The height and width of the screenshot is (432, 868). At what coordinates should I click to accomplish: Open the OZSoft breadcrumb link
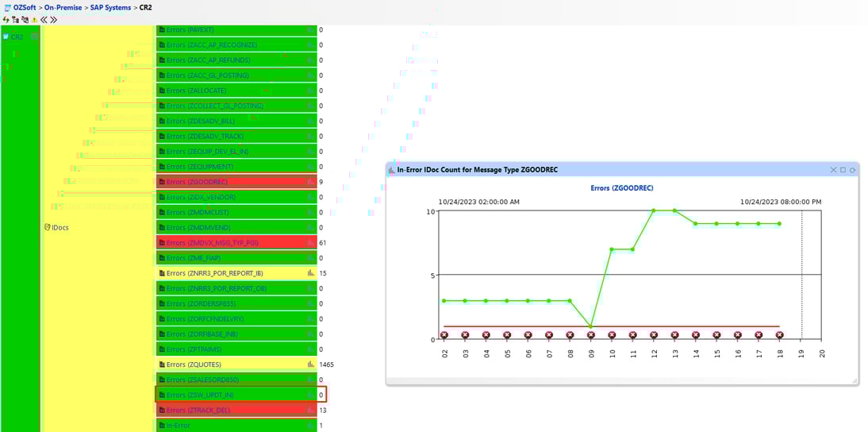click(x=25, y=8)
